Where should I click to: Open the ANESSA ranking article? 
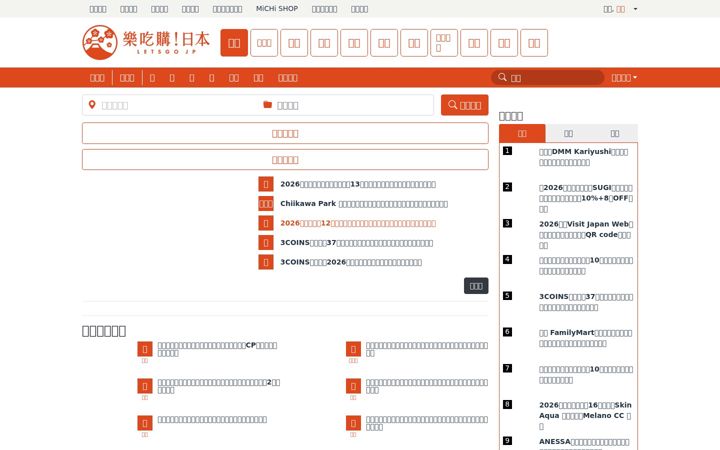585,443
